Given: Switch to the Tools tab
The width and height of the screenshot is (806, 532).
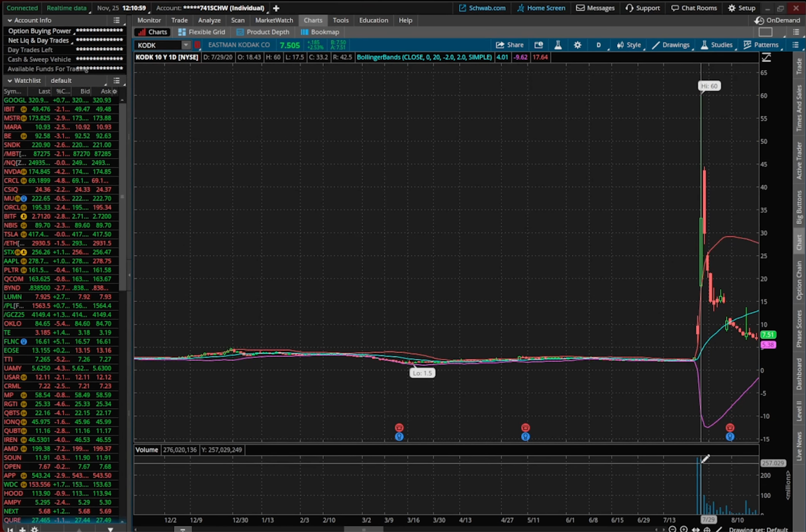Looking at the screenshot, I should (x=341, y=20).
